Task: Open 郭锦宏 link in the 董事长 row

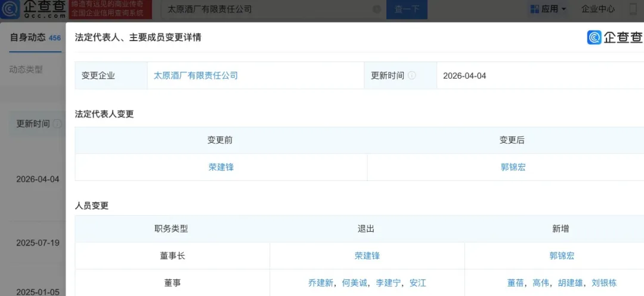Action: (562, 256)
